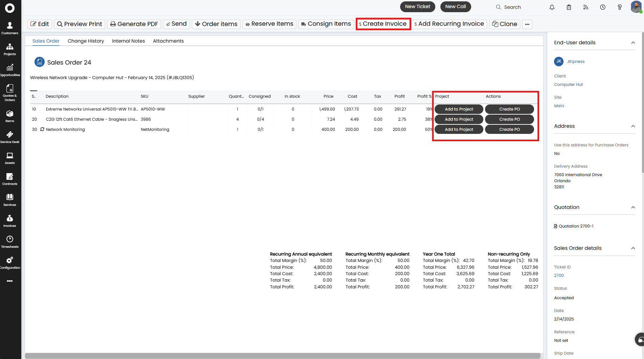
Task: Click the clock icon in top bar
Action: point(602,7)
